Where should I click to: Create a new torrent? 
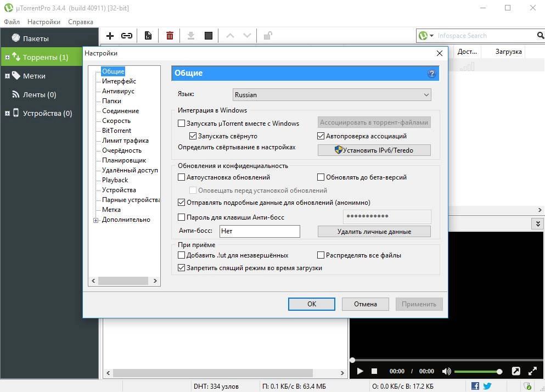point(148,35)
